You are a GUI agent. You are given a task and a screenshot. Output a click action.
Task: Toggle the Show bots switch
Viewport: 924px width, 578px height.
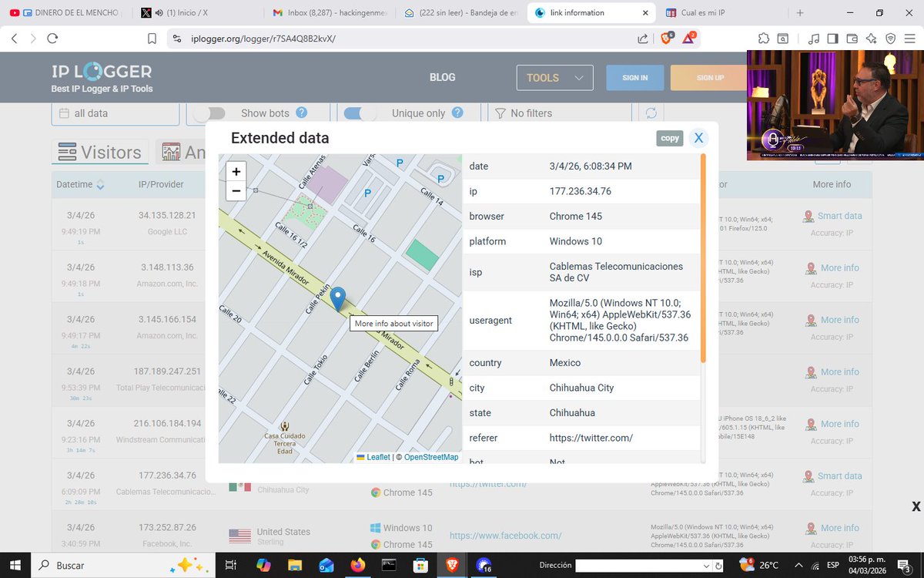click(209, 113)
